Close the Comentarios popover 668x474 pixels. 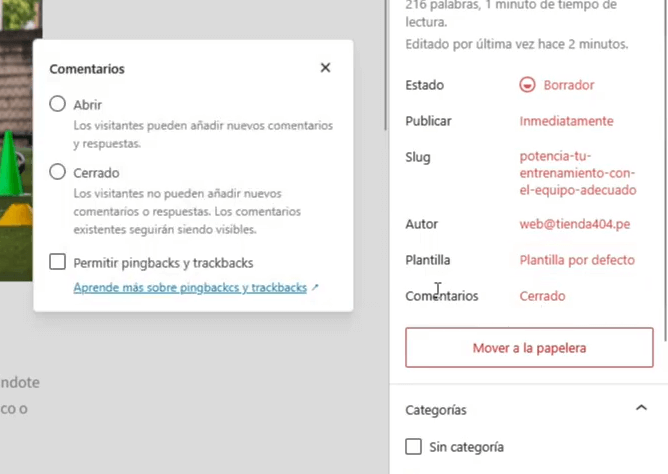point(325,68)
